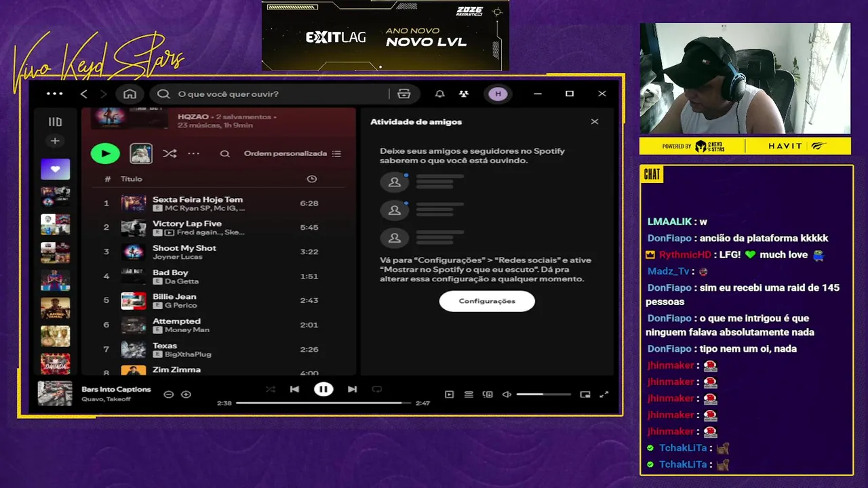Select the song Attempted
The width and height of the screenshot is (868, 488).
point(176,321)
